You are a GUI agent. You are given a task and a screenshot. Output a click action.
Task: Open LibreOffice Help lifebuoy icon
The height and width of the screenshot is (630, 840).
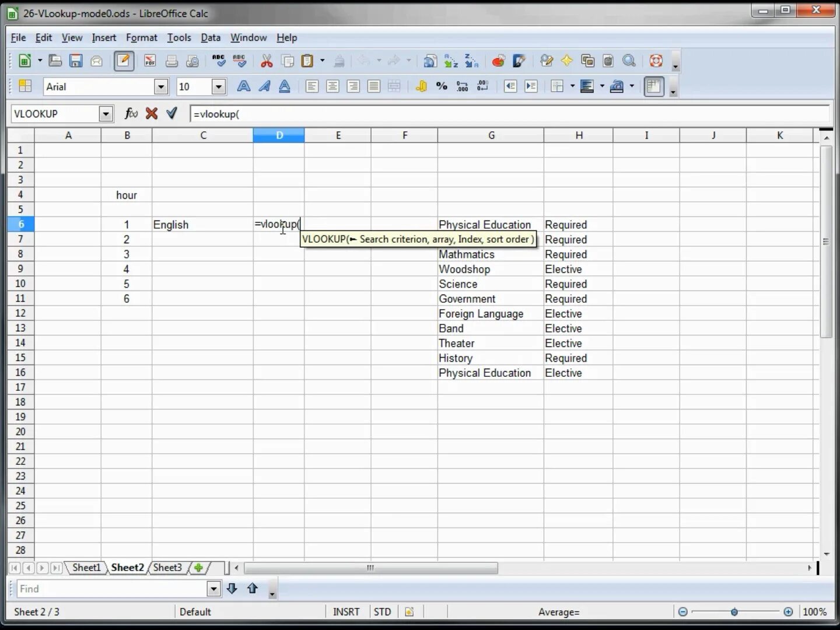click(x=656, y=61)
